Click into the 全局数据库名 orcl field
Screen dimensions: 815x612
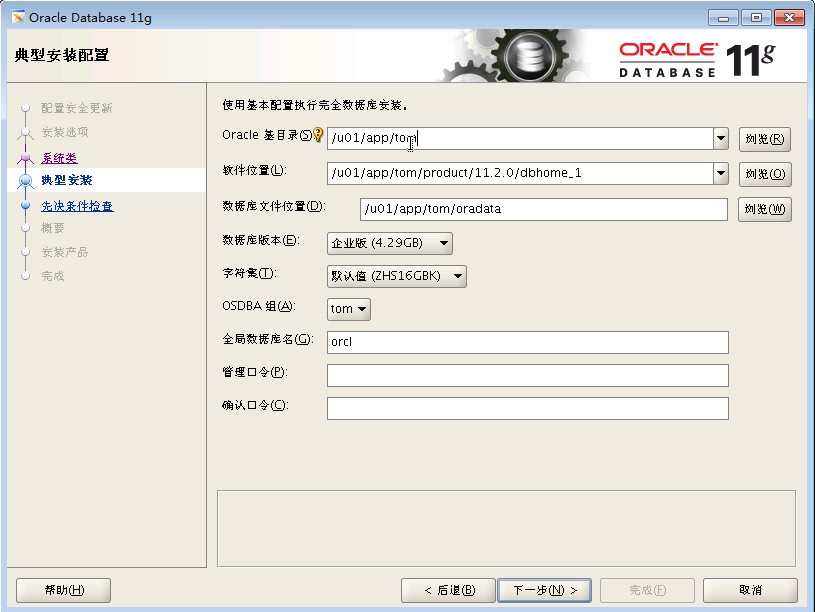[528, 342]
